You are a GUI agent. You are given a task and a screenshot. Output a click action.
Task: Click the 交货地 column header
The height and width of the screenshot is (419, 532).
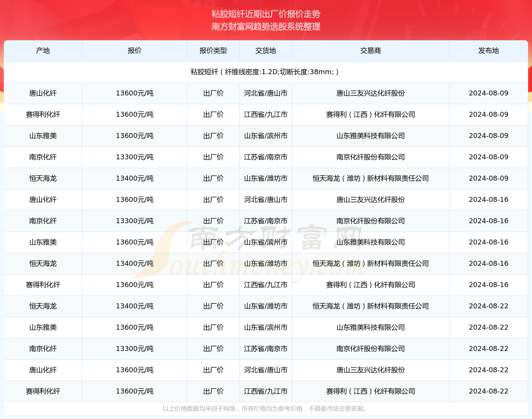point(266,51)
